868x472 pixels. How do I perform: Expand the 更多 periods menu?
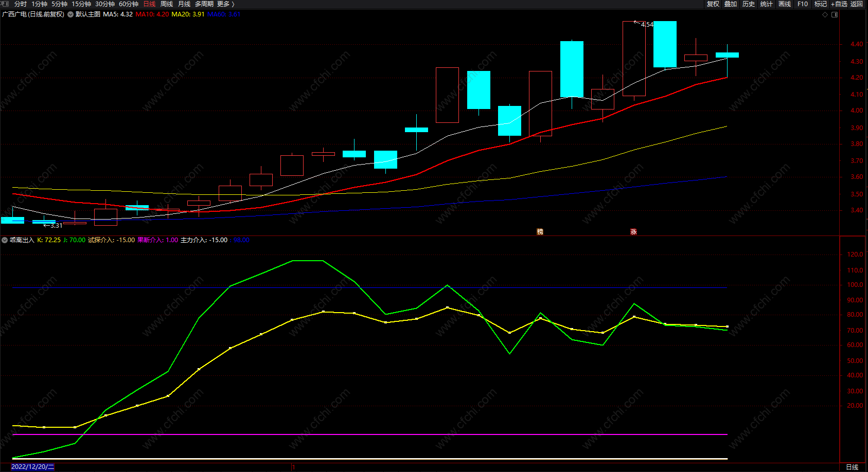coord(225,4)
